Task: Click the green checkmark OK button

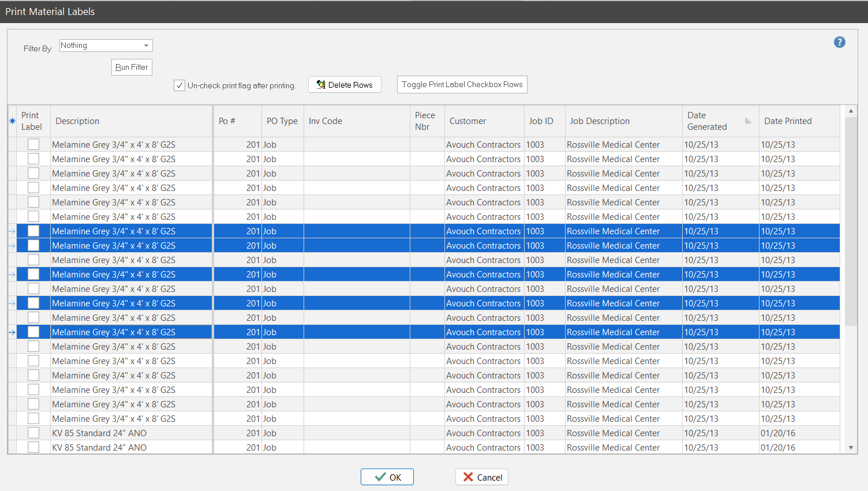Action: click(x=387, y=477)
